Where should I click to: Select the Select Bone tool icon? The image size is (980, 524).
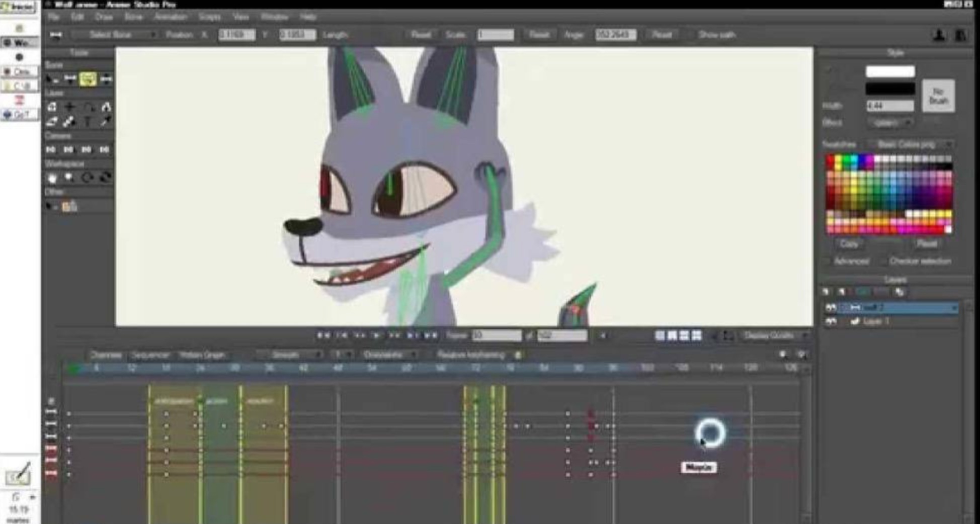52,79
